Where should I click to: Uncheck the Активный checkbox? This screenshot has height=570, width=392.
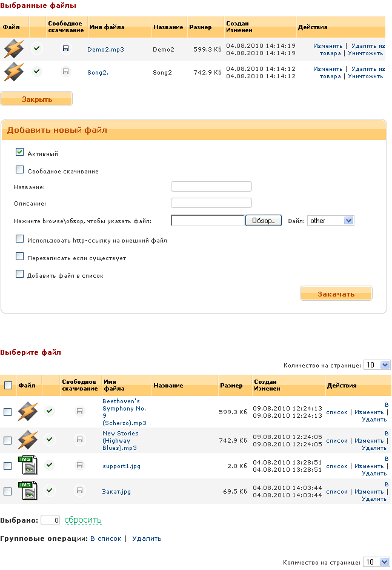tap(20, 153)
